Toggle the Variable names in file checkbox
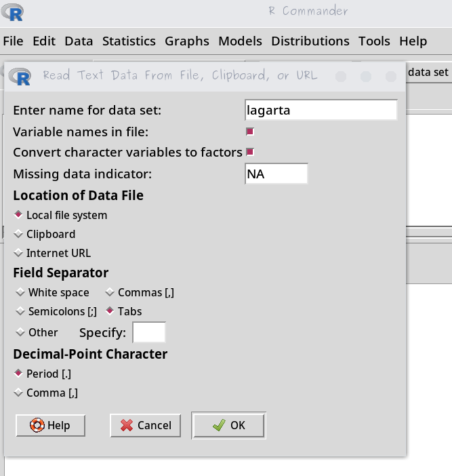This screenshot has width=452, height=476. click(x=250, y=132)
